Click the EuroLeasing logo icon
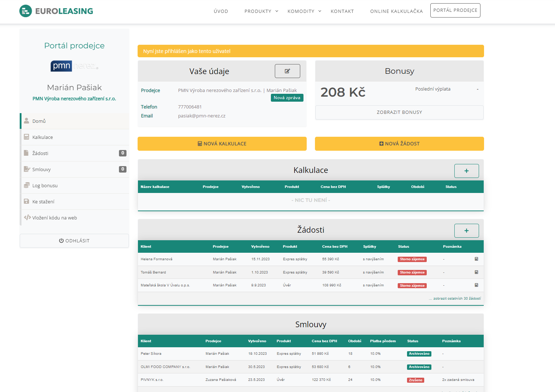 (x=25, y=11)
